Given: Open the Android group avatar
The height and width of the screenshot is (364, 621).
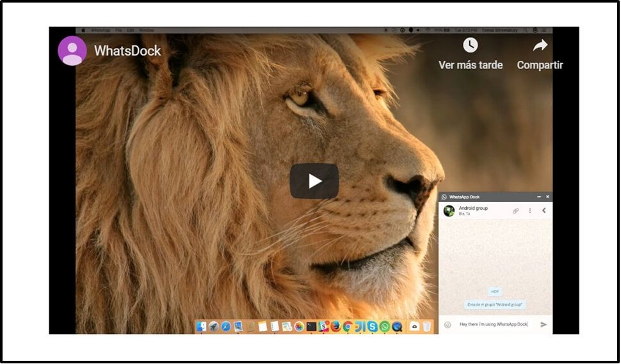Looking at the screenshot, I should pyautogui.click(x=449, y=211).
